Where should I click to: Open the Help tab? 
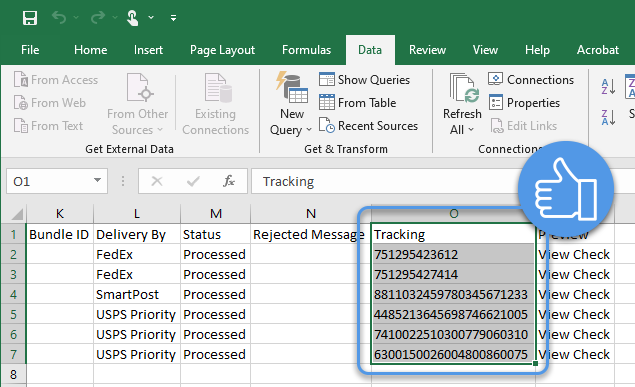[537, 50]
